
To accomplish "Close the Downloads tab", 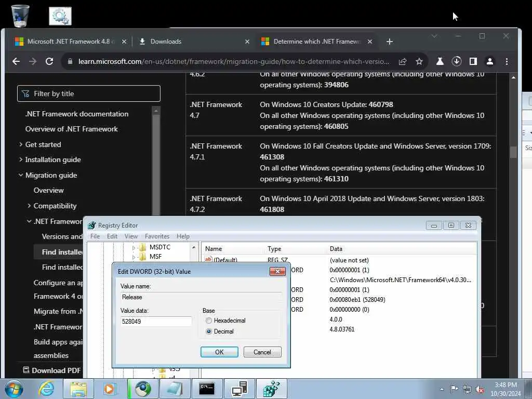I will pyautogui.click(x=247, y=42).
